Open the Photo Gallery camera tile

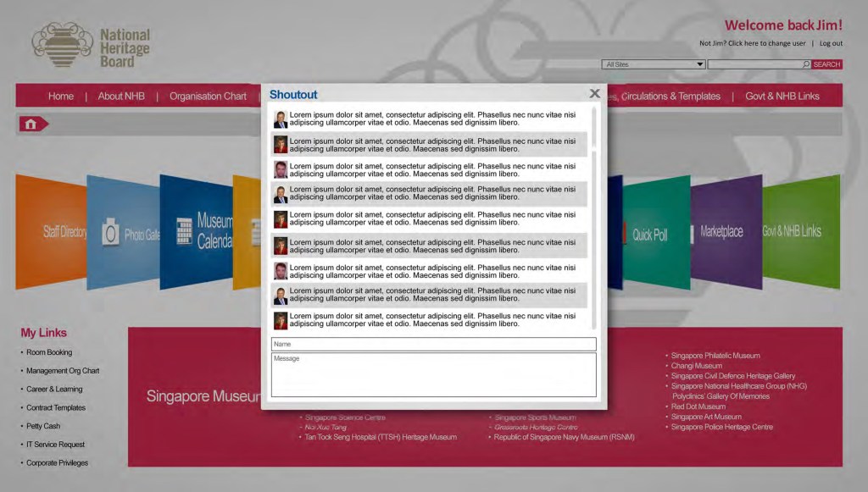[123, 231]
